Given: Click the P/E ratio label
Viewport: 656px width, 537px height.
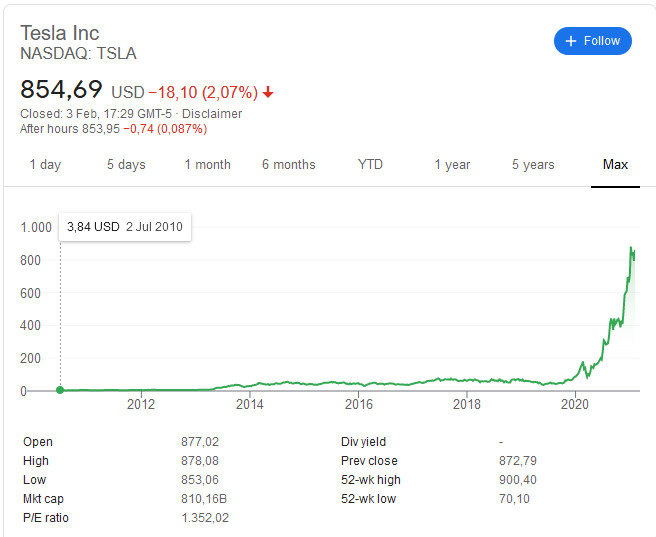Looking at the screenshot, I should [x=47, y=517].
